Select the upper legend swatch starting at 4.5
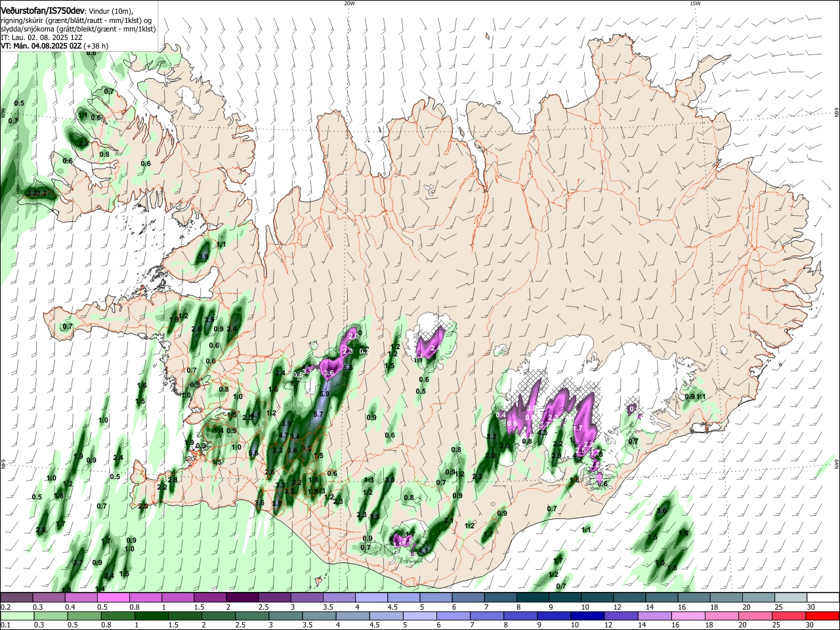The height and width of the screenshot is (630, 840). click(404, 597)
